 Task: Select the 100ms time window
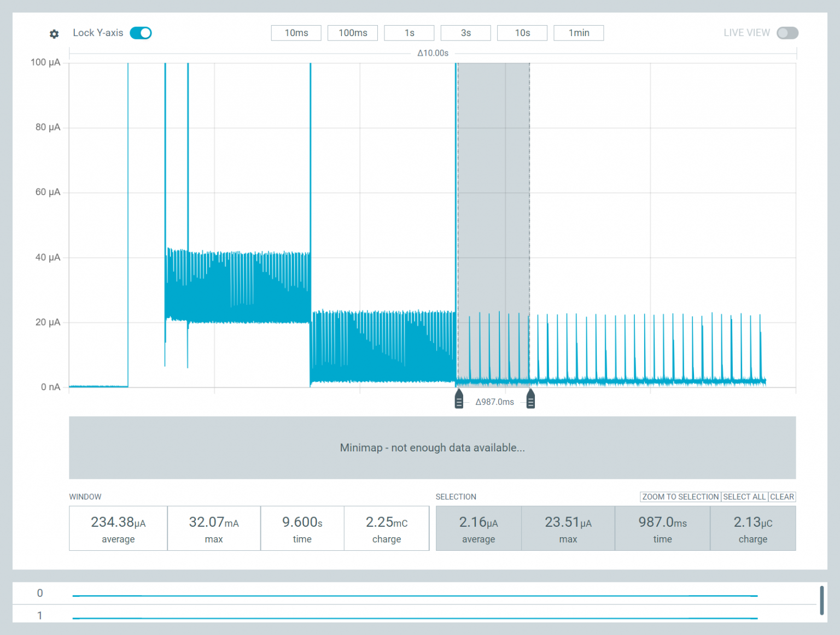tap(352, 33)
